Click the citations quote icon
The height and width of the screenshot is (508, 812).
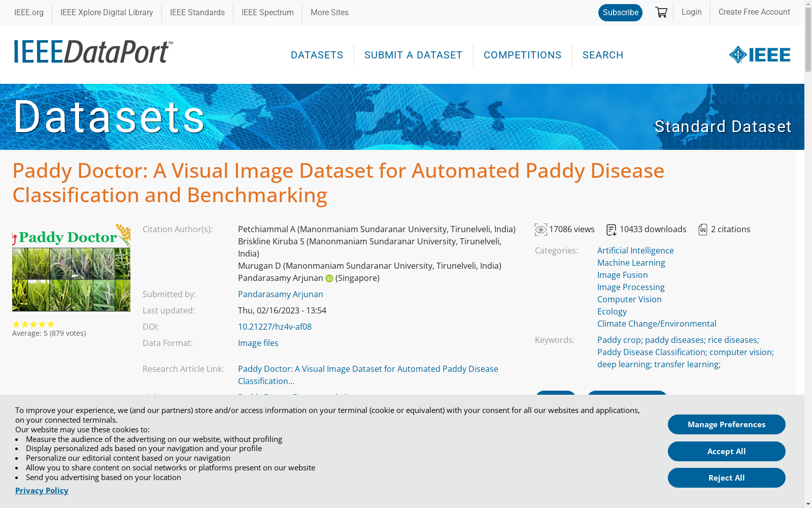point(703,230)
